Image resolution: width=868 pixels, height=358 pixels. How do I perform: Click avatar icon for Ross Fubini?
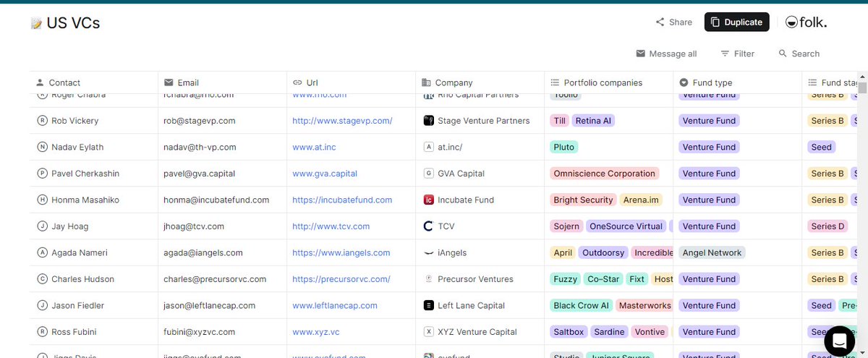click(x=41, y=332)
